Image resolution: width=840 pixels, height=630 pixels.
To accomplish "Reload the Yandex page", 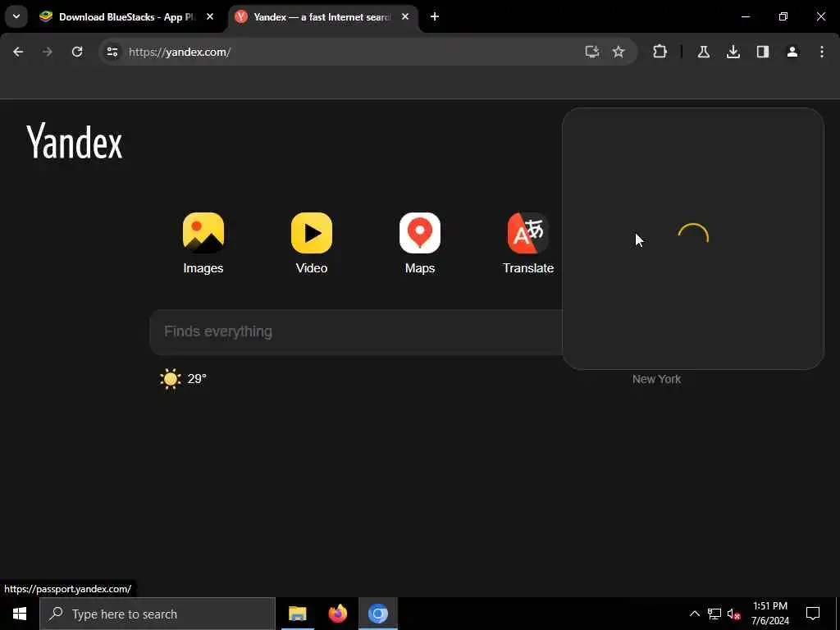I will [77, 52].
